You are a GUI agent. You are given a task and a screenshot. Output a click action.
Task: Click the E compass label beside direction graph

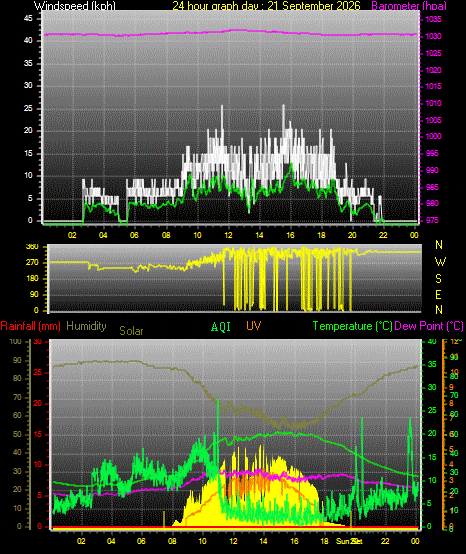pos(438,295)
